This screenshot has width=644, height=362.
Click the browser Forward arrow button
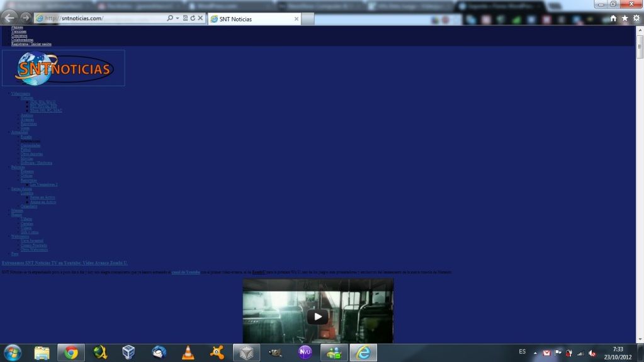tap(25, 18)
